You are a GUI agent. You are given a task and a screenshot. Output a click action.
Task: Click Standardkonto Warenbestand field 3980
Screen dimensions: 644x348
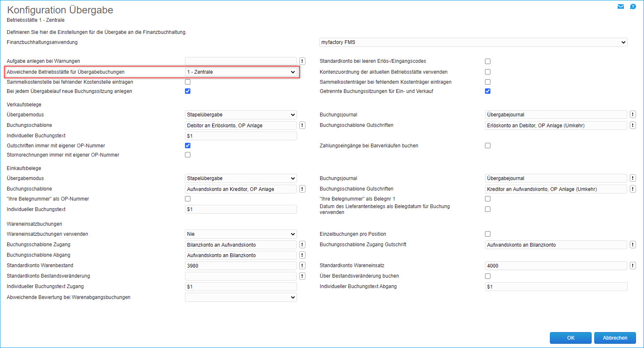(x=241, y=266)
